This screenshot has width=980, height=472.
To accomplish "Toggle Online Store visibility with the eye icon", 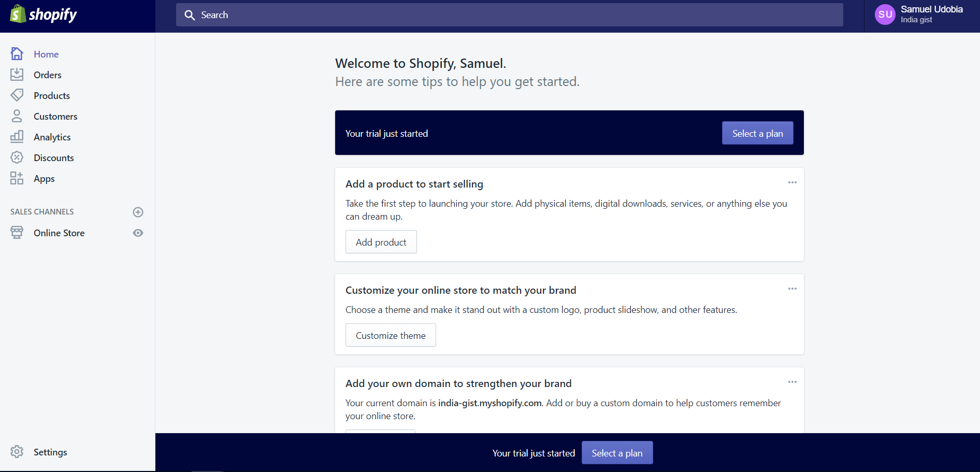I will point(138,233).
